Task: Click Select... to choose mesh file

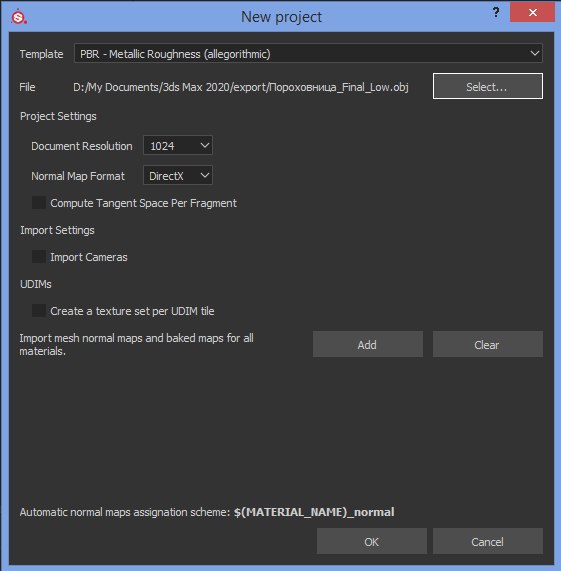Action: [487, 86]
